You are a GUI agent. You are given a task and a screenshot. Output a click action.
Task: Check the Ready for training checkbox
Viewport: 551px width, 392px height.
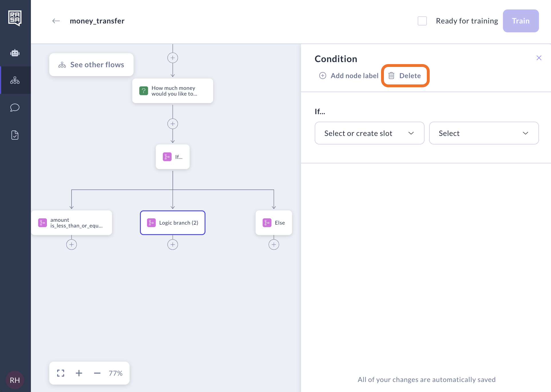coord(422,21)
